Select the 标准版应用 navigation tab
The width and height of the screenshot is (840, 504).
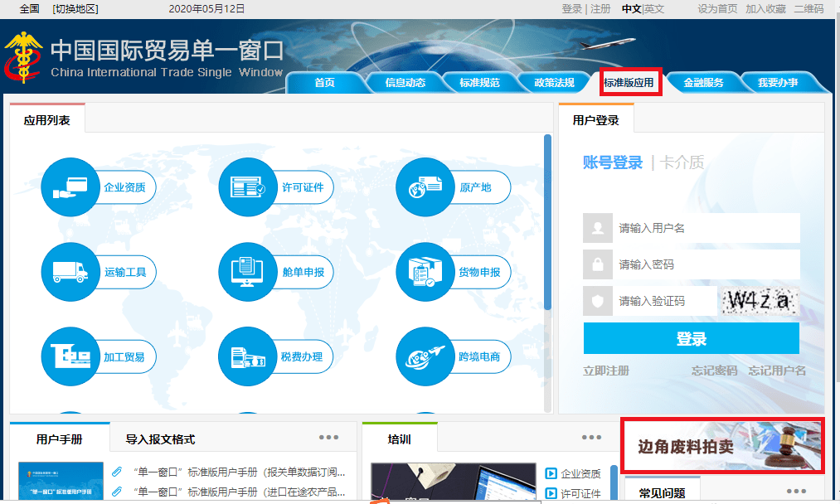pos(629,83)
